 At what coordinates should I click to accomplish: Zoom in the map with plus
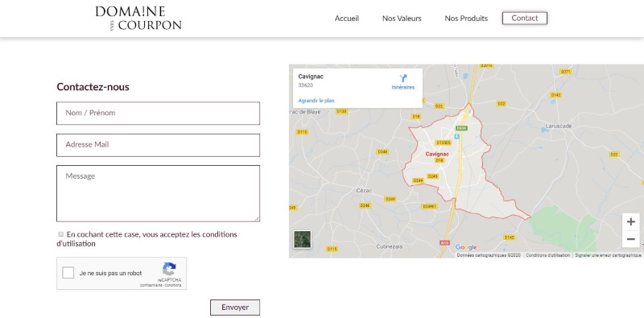[x=630, y=222]
